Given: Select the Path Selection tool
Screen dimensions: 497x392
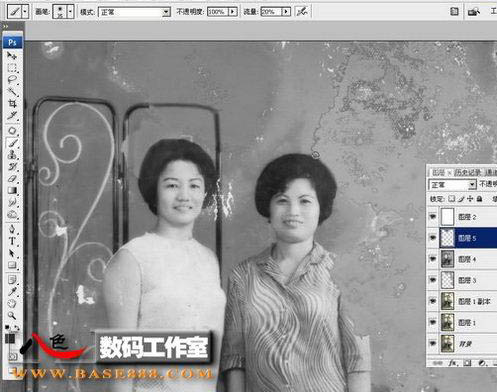Looking at the screenshot, I should click(12, 253).
